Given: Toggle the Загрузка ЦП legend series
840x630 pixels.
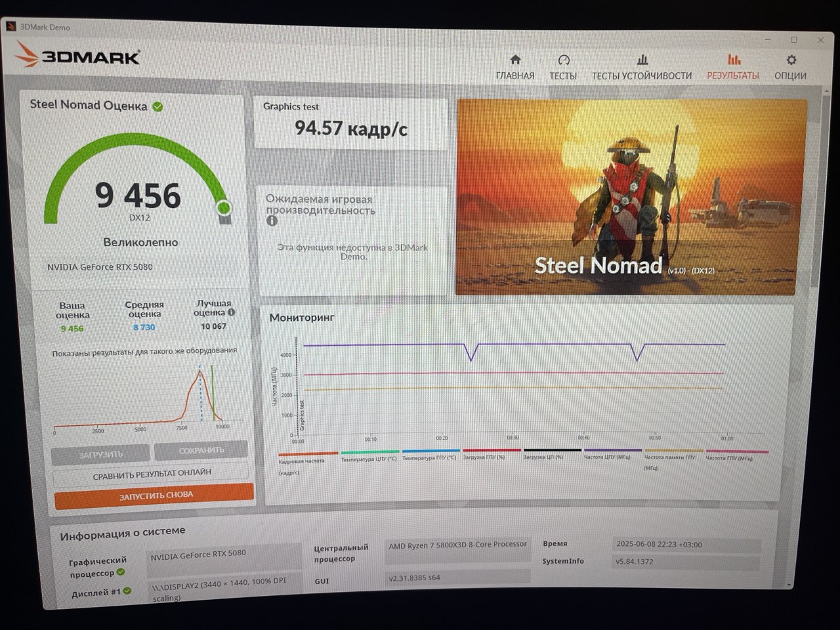Looking at the screenshot, I should (x=551, y=454).
